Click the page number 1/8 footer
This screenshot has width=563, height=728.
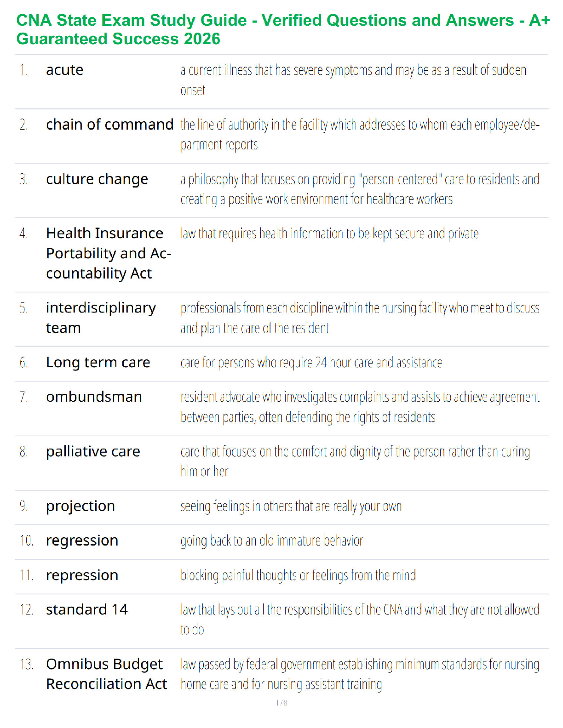(281, 703)
